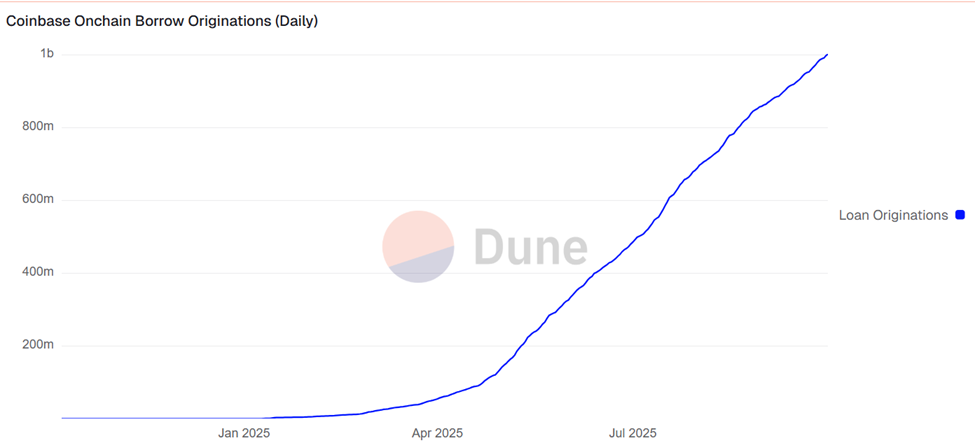
Task: Click the blue Loan Originations legend swatch
Action: (960, 215)
